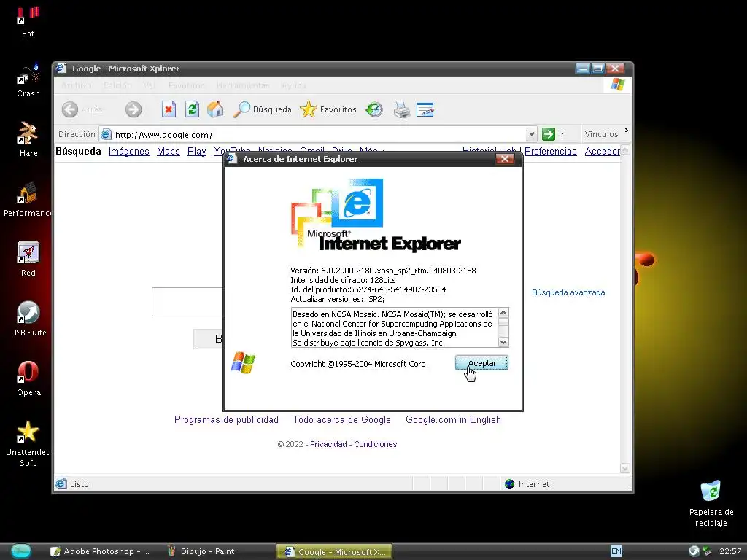Open the Preferencias link
This screenshot has width=747, height=560.
550,152
